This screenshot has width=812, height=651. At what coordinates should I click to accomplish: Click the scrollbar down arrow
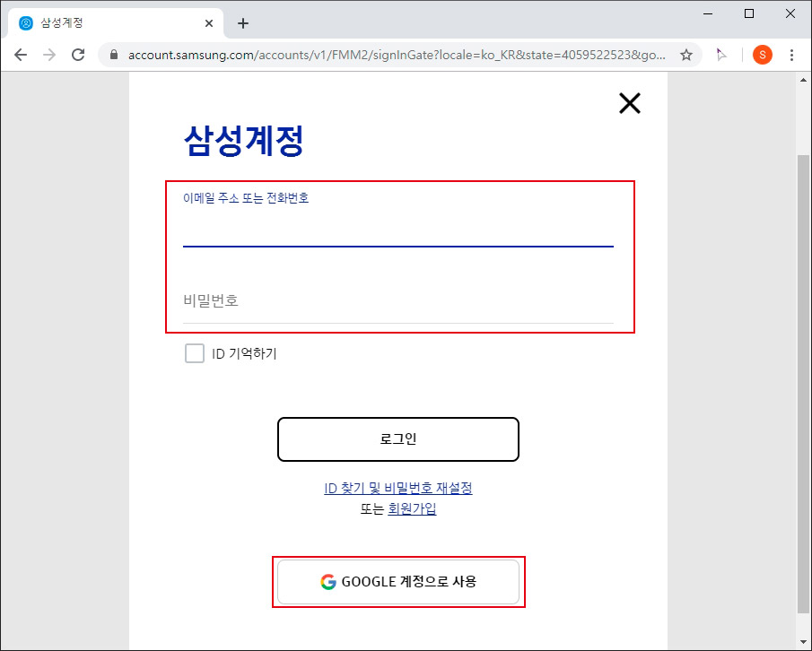point(803,643)
